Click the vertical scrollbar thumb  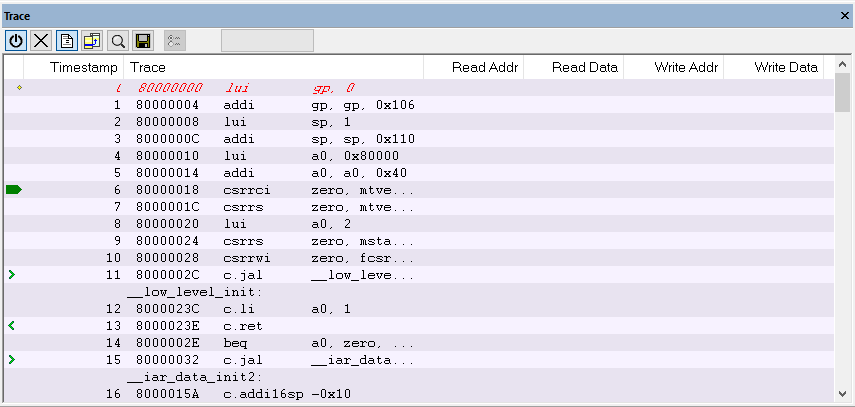point(842,95)
